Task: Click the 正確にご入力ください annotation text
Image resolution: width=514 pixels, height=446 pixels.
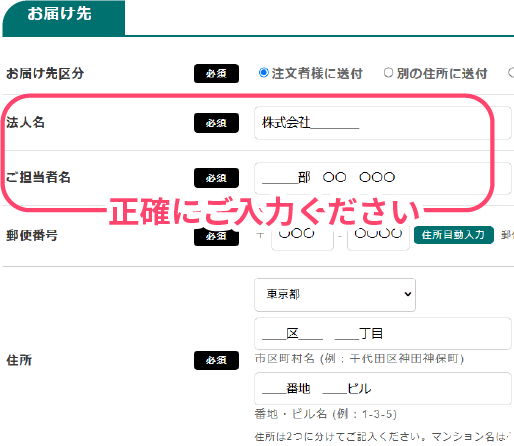Action: pos(264,211)
